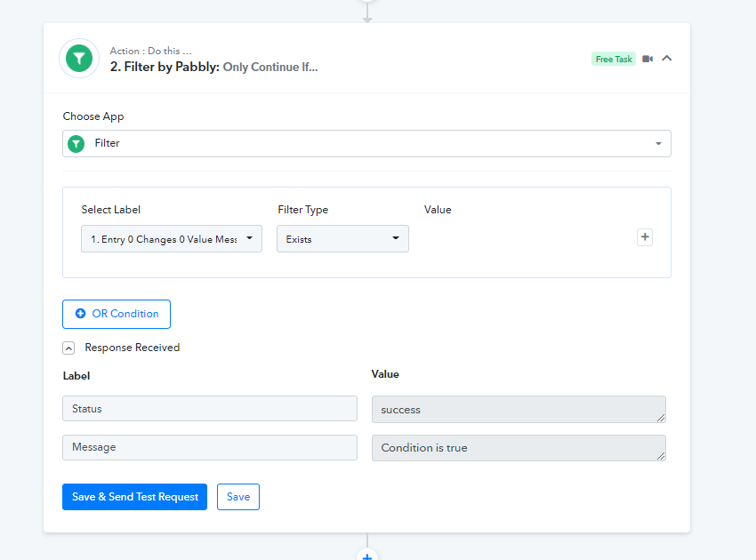Click the Action : Do this ... subtitle
Viewport: 756px width, 560px height.
(x=150, y=51)
